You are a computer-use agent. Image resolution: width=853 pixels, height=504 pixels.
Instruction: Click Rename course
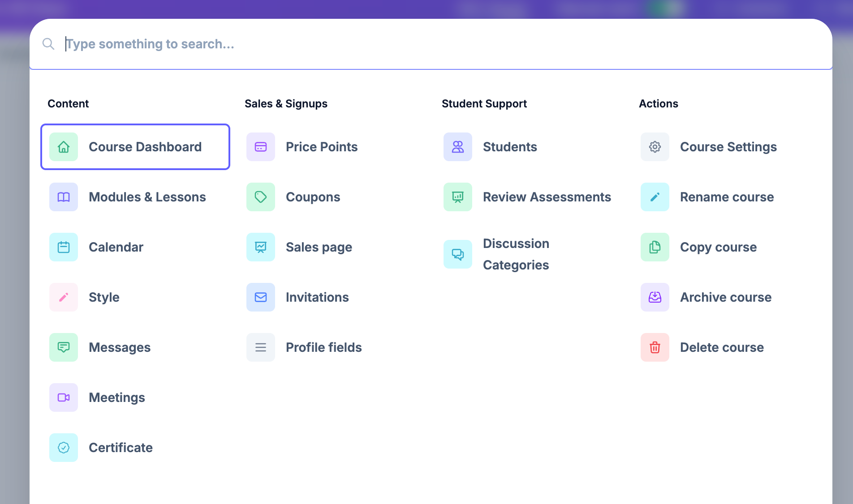click(x=727, y=197)
